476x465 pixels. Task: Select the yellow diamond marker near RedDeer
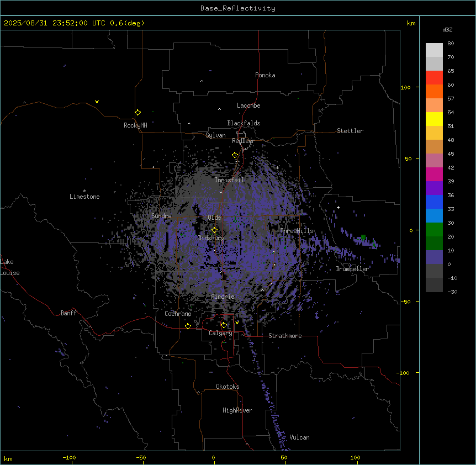235,155
